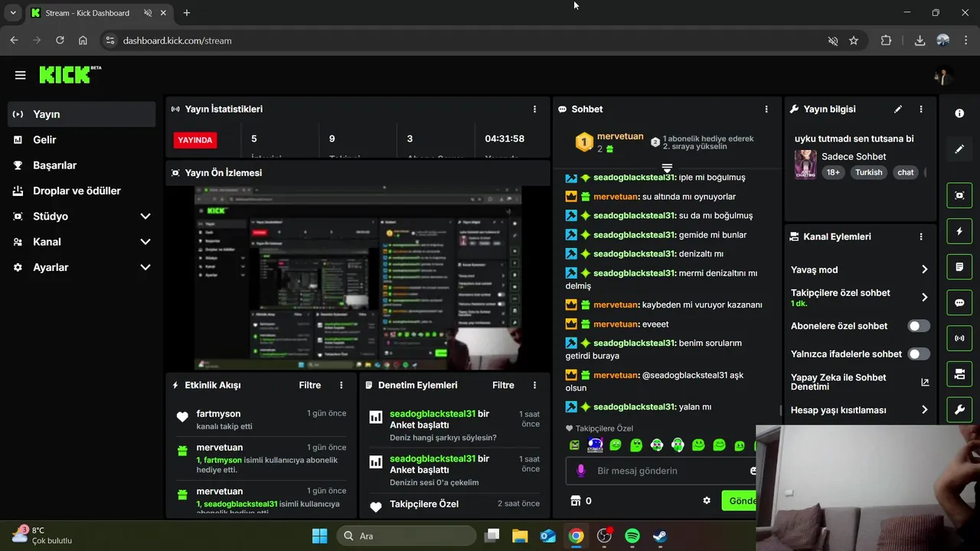Screen dimensions: 980x551
Task: Click Filtre in the Etkinlik Akışı panel
Action: tap(310, 386)
